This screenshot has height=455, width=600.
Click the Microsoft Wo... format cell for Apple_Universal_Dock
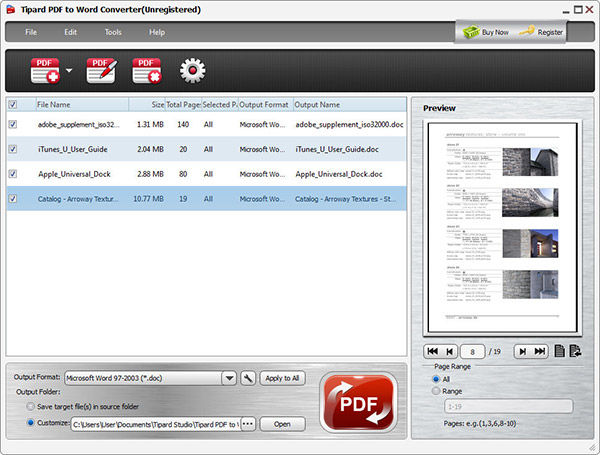[x=262, y=174]
